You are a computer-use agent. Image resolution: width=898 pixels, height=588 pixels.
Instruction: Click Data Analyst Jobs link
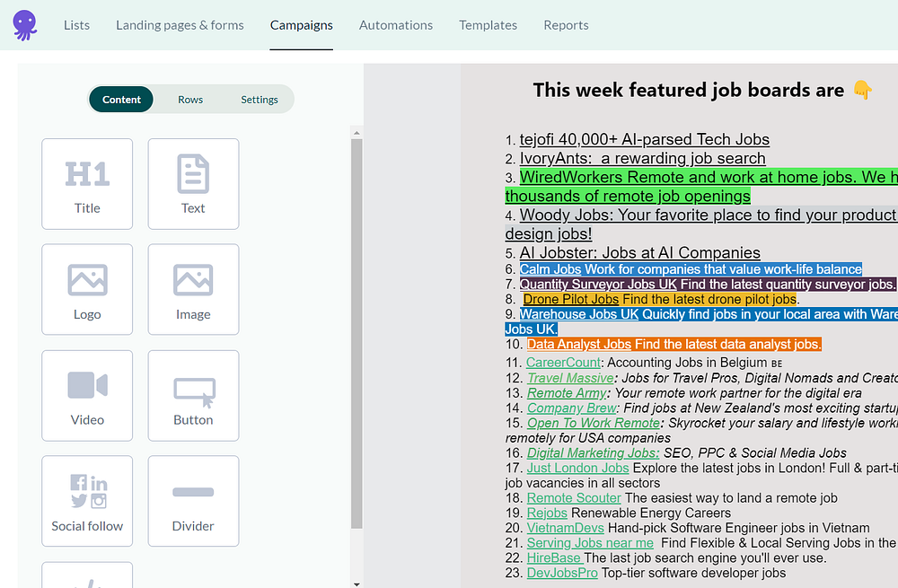(x=579, y=344)
